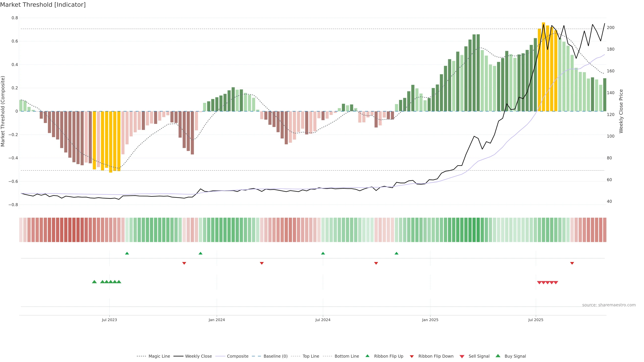The height and width of the screenshot is (362, 644).
Task: Click the Market Threshold [Indicator] chart title
Action: (x=43, y=5)
